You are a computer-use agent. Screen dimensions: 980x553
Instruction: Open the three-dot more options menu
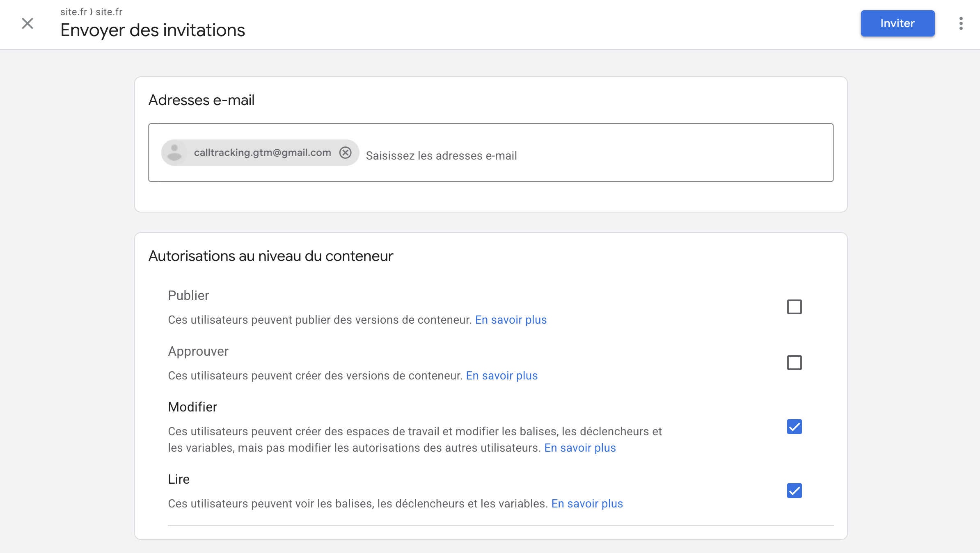tap(961, 23)
